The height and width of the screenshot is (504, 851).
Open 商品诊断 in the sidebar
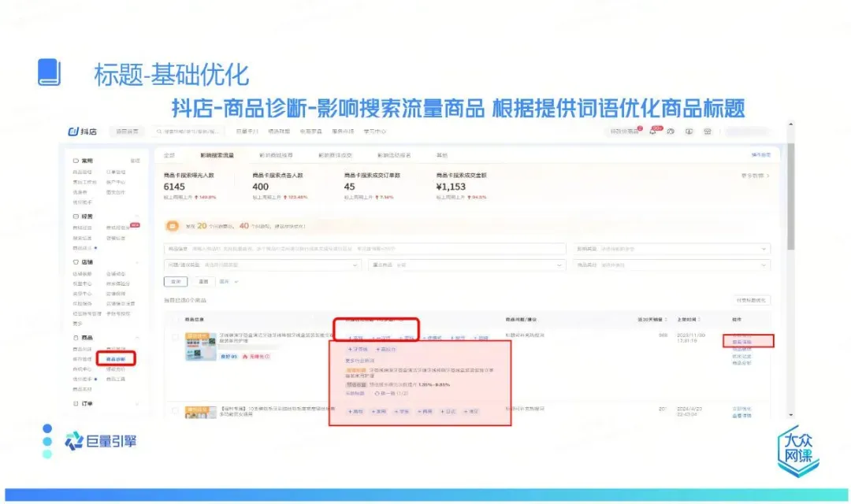point(116,358)
